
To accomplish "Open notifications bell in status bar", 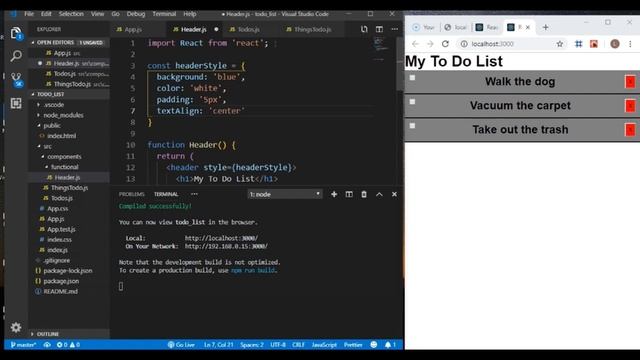I will point(390,344).
